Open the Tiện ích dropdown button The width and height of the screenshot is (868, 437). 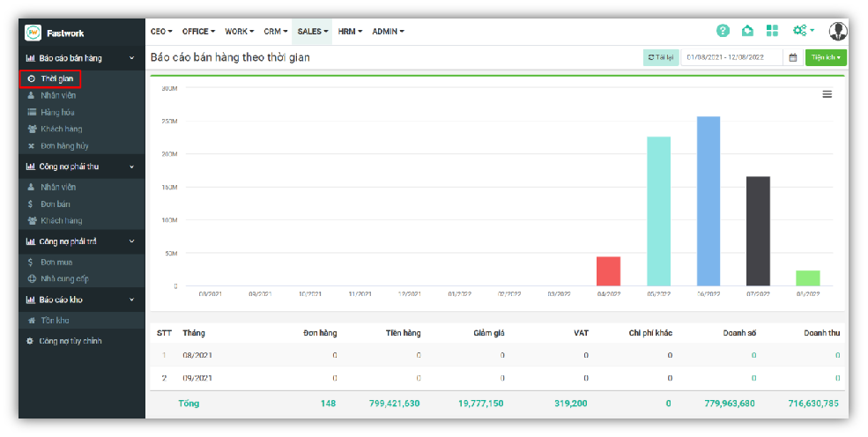(x=826, y=57)
